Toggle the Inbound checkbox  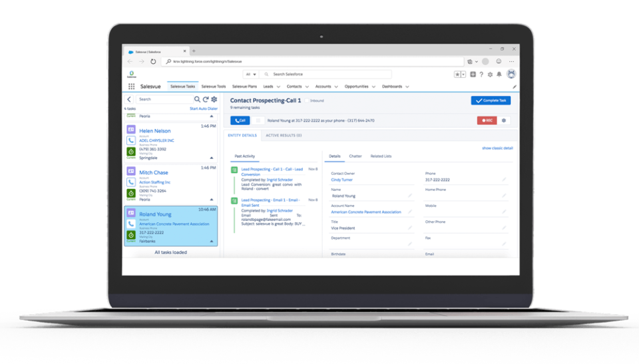pyautogui.click(x=307, y=100)
